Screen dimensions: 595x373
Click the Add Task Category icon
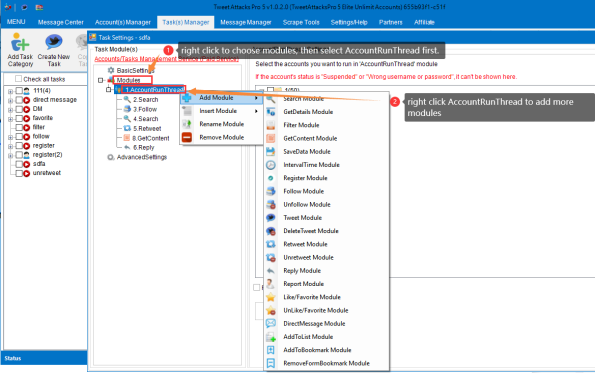pos(20,42)
